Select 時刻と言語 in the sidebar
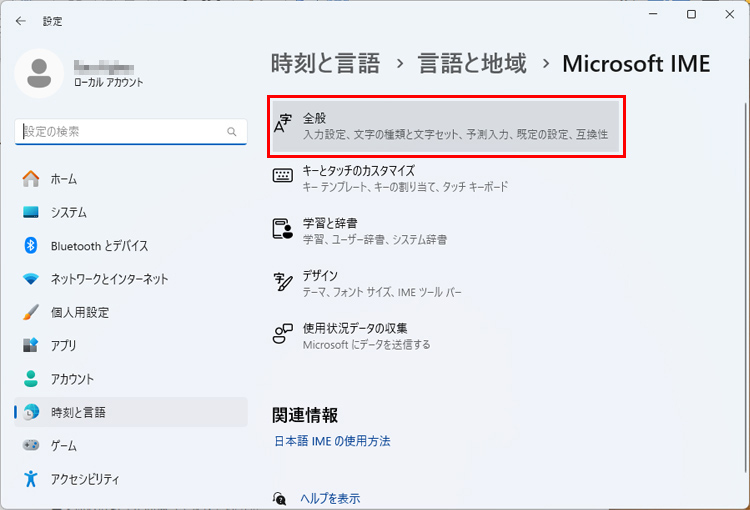Screen dimensions: 750x510 [x=131, y=412]
